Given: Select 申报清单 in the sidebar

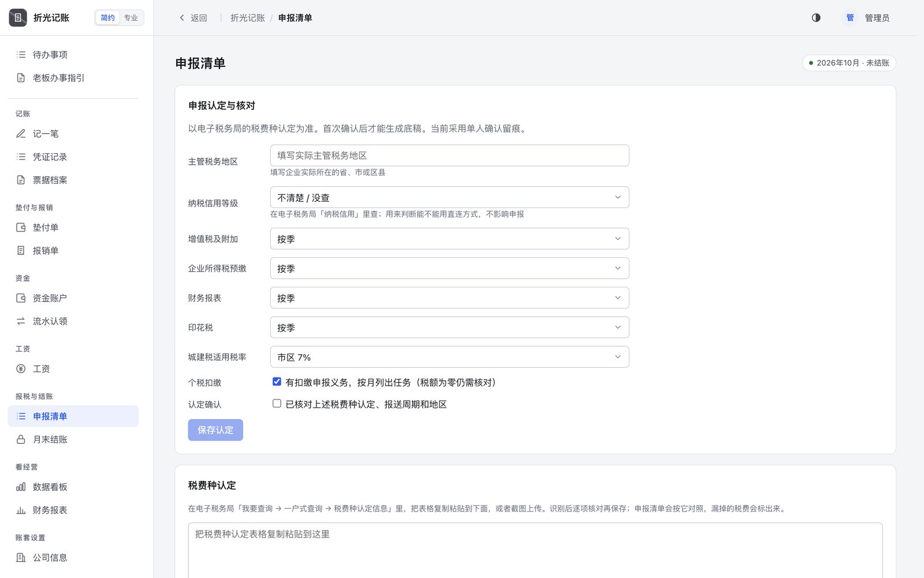Looking at the screenshot, I should tap(73, 416).
